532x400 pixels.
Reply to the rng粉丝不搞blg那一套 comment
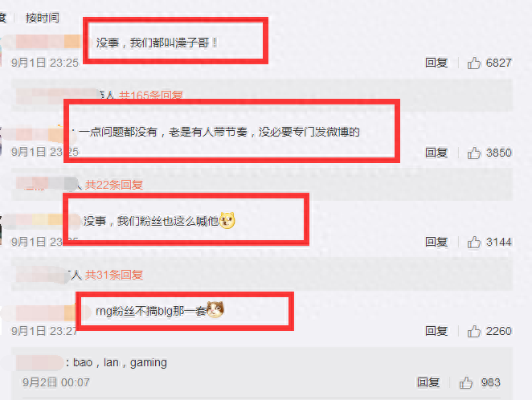(436, 331)
